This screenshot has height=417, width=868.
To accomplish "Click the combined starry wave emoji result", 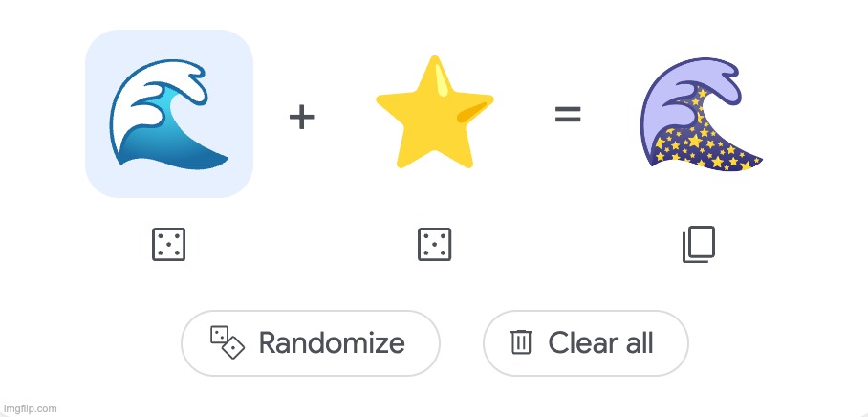I will (701, 114).
